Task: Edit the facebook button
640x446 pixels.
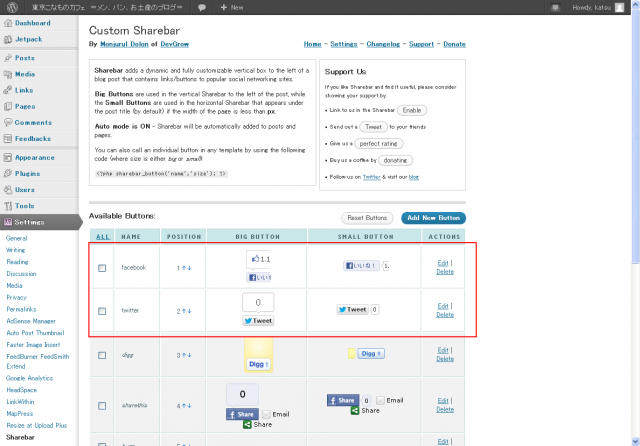Action: tap(443, 263)
